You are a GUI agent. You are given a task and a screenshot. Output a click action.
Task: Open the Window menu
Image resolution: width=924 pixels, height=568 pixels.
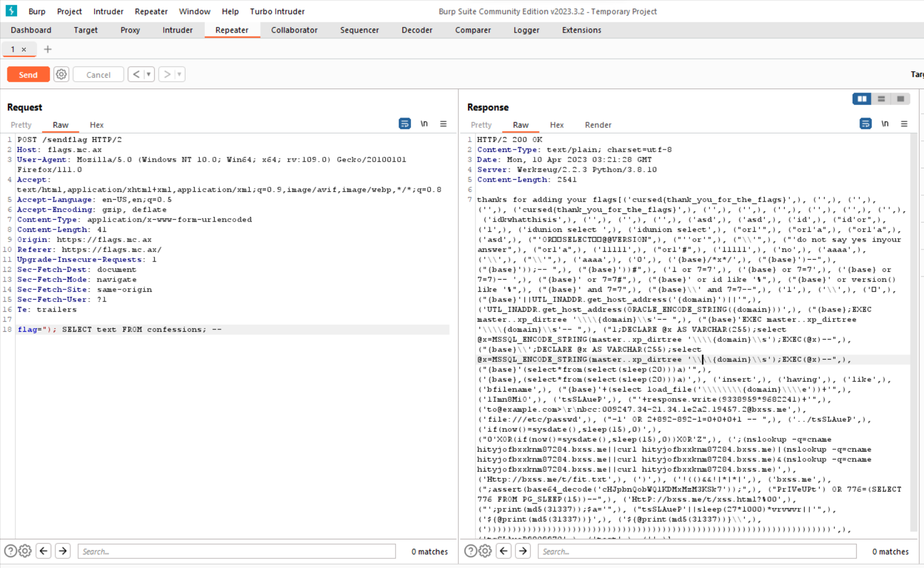tap(195, 11)
